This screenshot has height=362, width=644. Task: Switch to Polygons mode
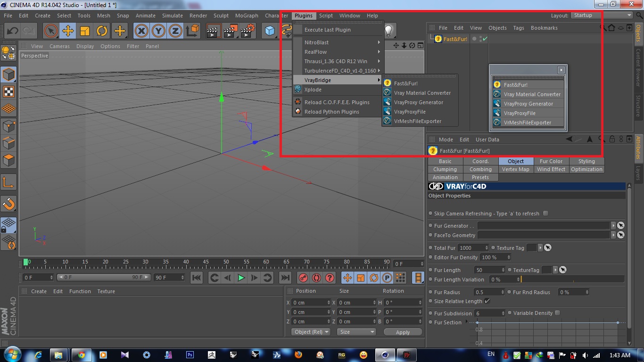[x=9, y=160]
